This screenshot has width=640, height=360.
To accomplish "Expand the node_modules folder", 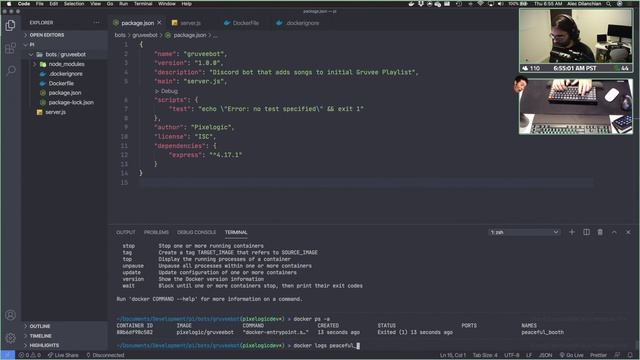I will click(x=66, y=64).
